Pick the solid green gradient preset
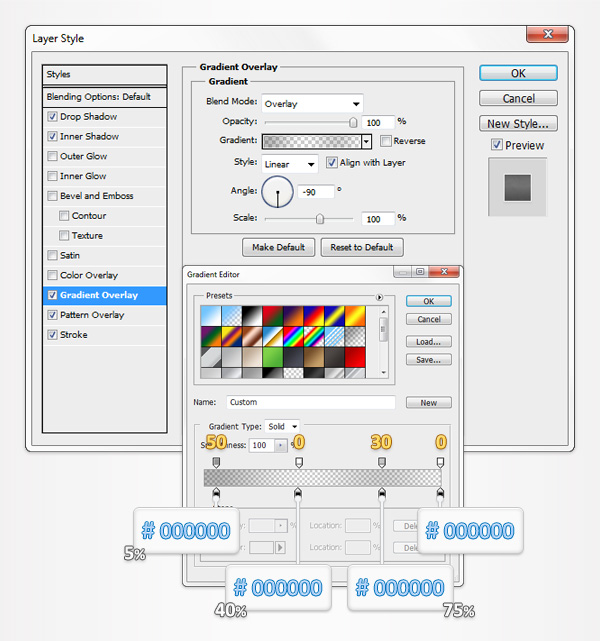Image resolution: width=600 pixels, height=641 pixels. 273,354
